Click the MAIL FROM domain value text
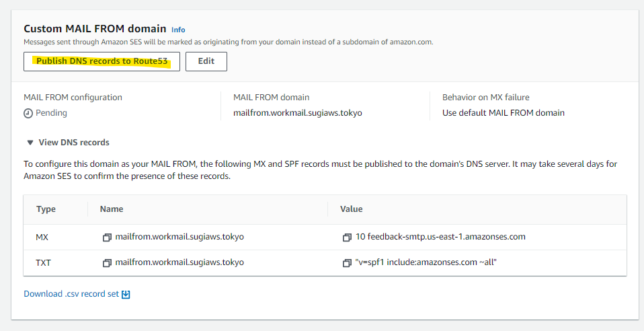Screen dimensions: 644x331 [x=298, y=113]
